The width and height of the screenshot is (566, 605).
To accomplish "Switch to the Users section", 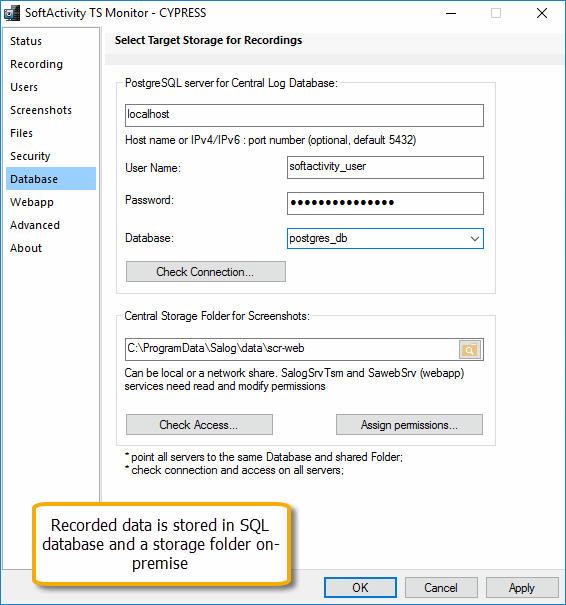I will pyautogui.click(x=24, y=87).
